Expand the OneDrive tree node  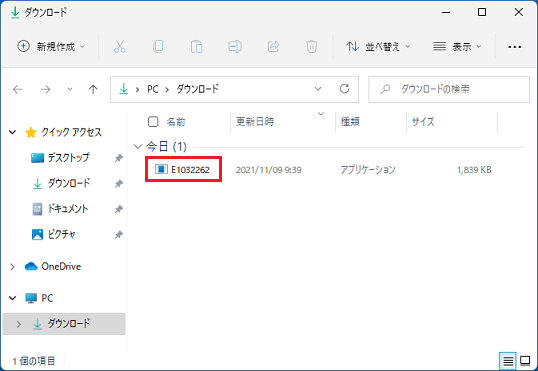[12, 267]
